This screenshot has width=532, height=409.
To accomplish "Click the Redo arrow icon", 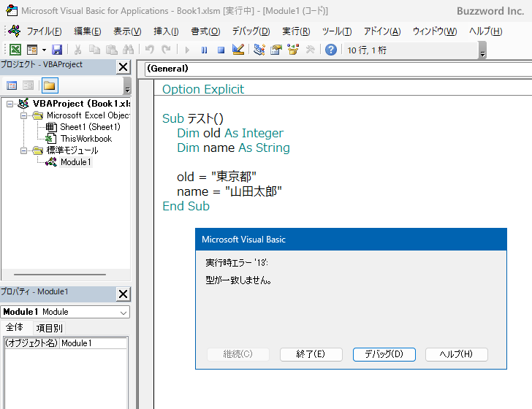I will point(166,50).
